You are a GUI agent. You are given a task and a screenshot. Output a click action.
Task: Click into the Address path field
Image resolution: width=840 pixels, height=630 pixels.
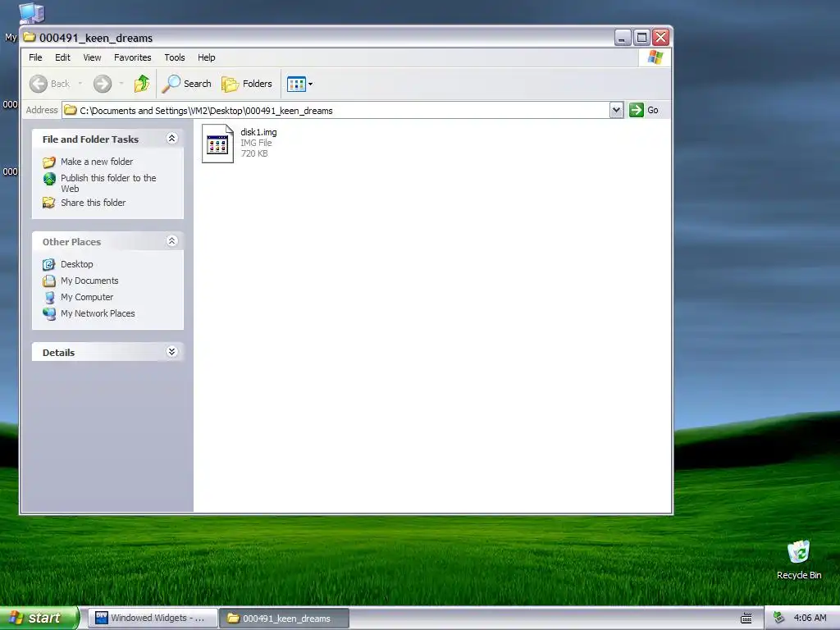coord(336,111)
